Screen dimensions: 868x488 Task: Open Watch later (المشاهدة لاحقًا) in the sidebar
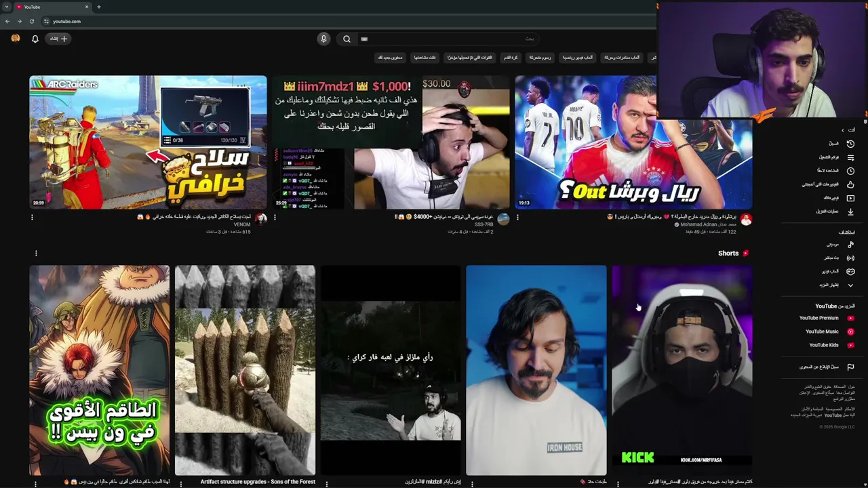coord(835,171)
